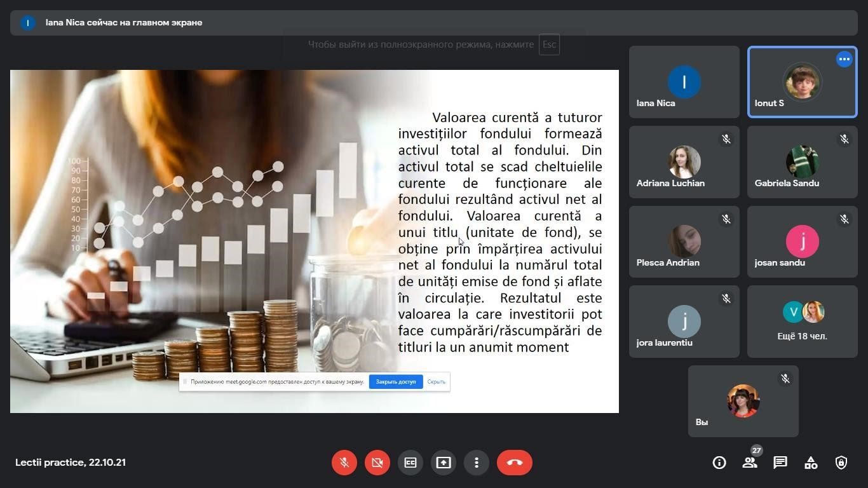The height and width of the screenshot is (488, 868).
Task: Open options on Ionut S tile
Action: click(844, 59)
